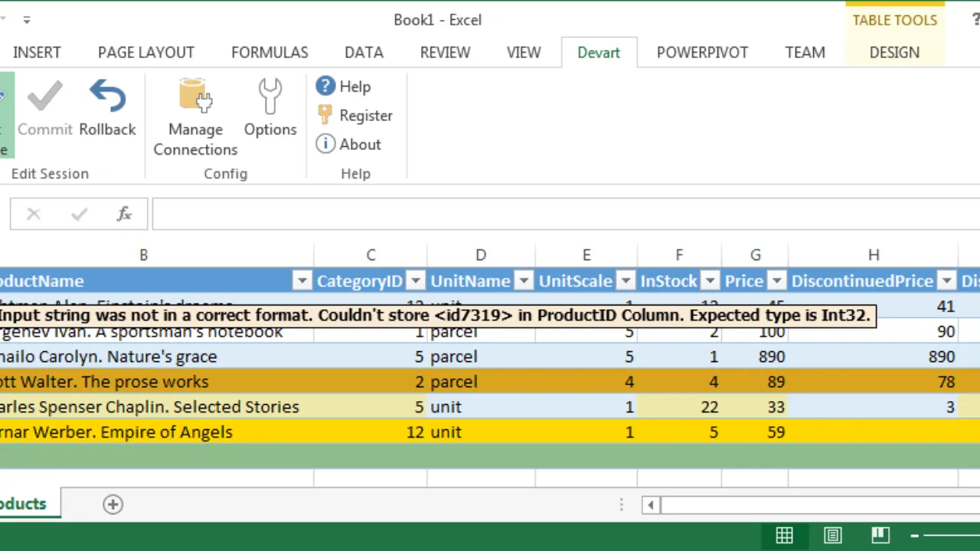Open Price column filter dropdown
The width and height of the screenshot is (980, 551).
coord(777,281)
